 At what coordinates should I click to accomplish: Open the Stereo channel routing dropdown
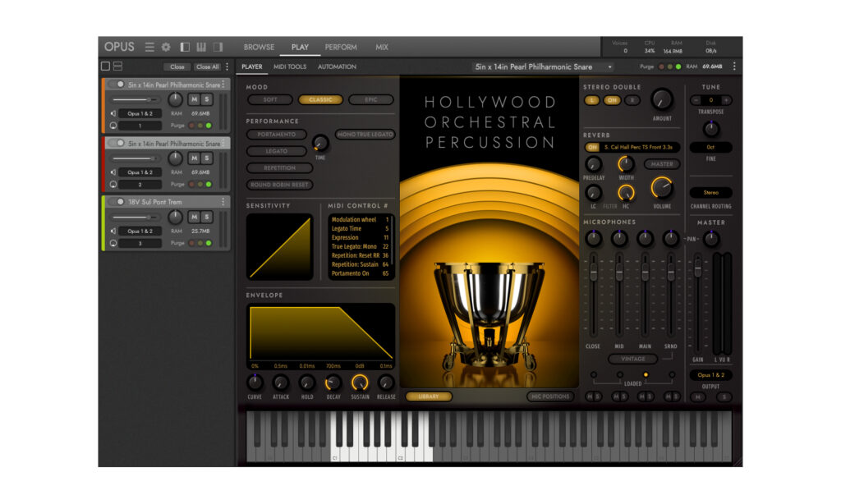click(711, 192)
